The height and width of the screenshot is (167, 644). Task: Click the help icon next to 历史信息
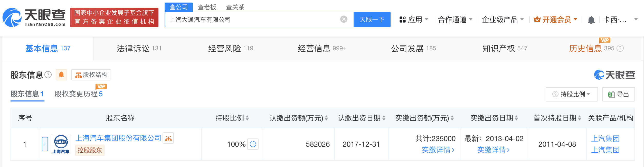point(620,48)
